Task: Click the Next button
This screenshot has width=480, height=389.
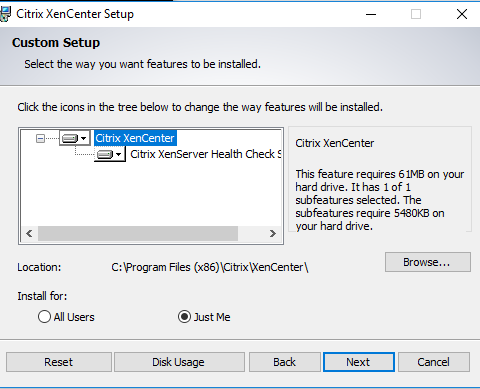Action: click(x=358, y=362)
